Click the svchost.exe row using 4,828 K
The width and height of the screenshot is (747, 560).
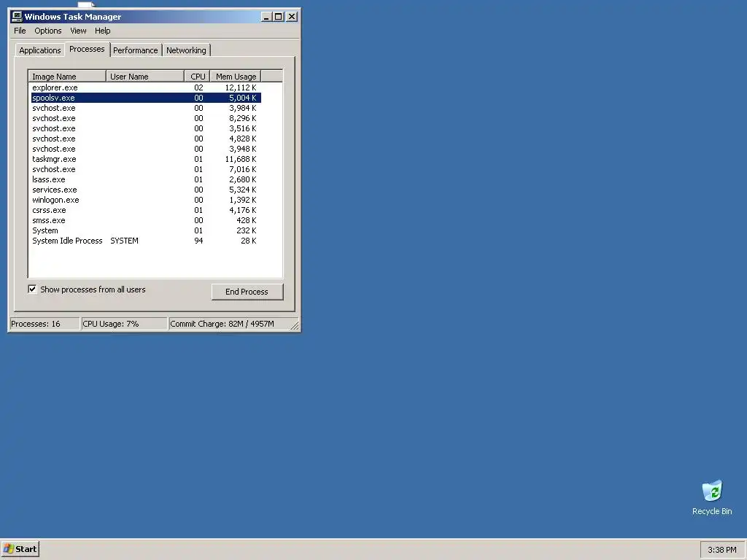pyautogui.click(x=146, y=139)
